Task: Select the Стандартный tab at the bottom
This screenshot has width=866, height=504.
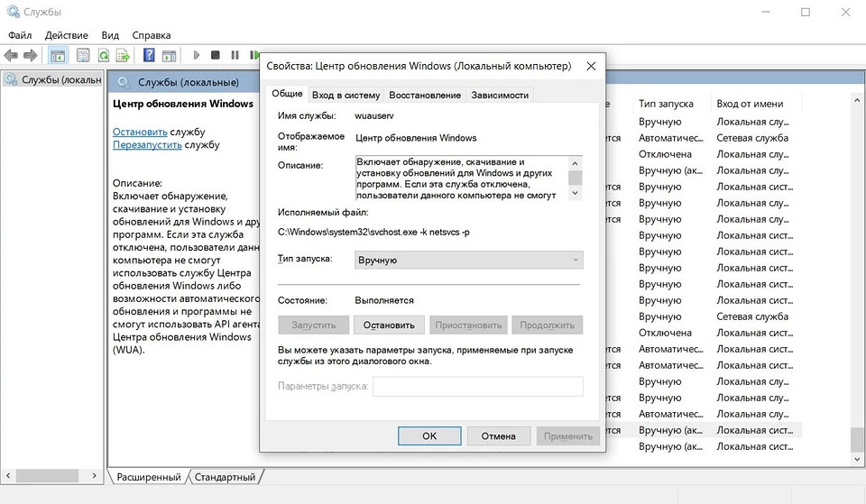Action: point(225,477)
